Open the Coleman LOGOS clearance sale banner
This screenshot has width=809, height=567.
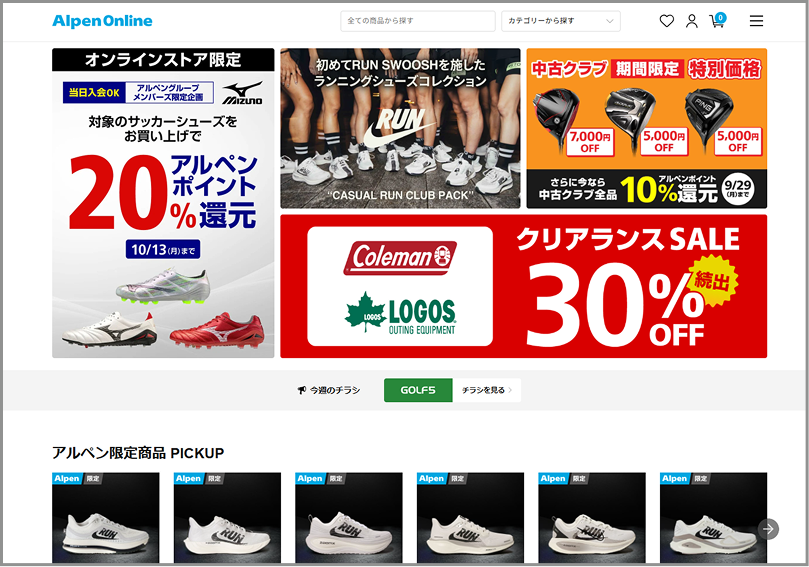tap(524, 286)
